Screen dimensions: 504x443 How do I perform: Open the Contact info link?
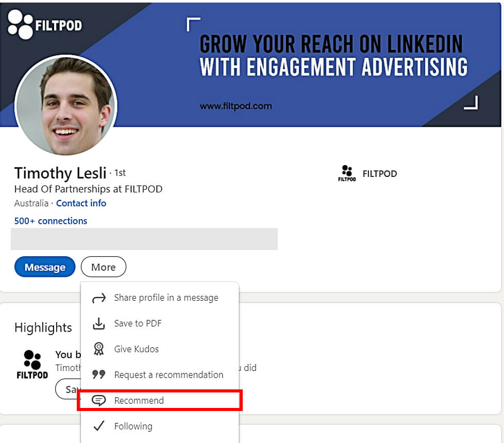[x=81, y=203]
